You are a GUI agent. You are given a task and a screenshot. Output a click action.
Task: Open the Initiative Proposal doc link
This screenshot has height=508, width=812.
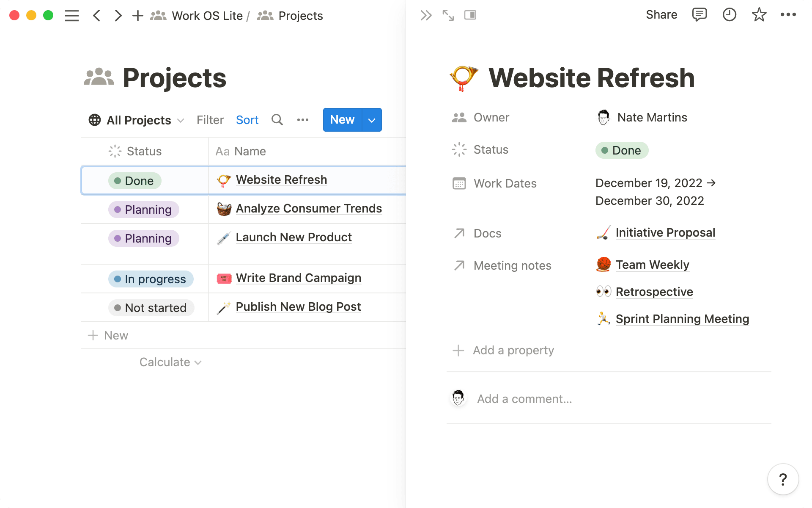665,232
